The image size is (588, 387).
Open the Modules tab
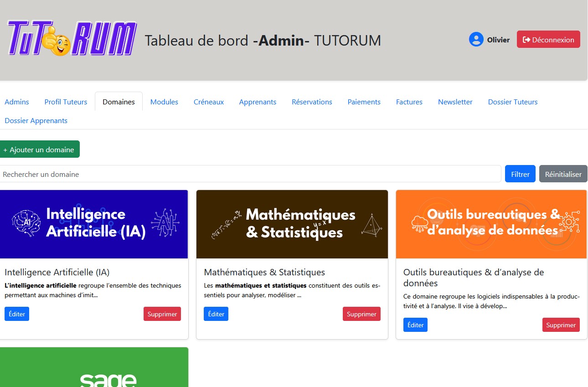[164, 102]
